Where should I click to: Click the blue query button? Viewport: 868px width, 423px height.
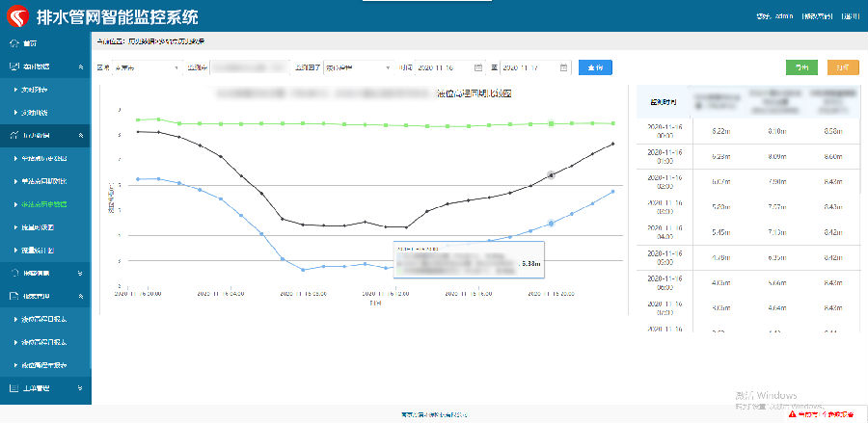pyautogui.click(x=595, y=67)
